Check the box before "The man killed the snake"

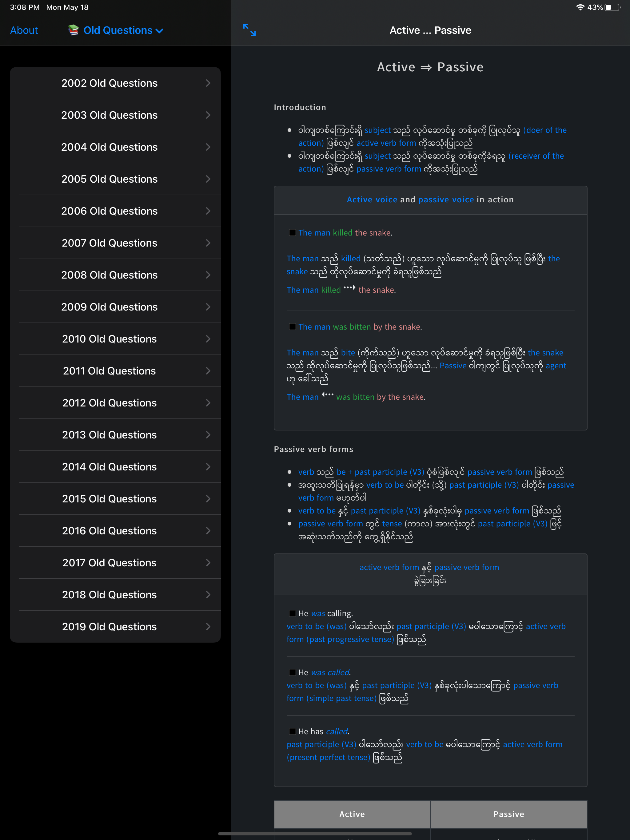coord(292,232)
